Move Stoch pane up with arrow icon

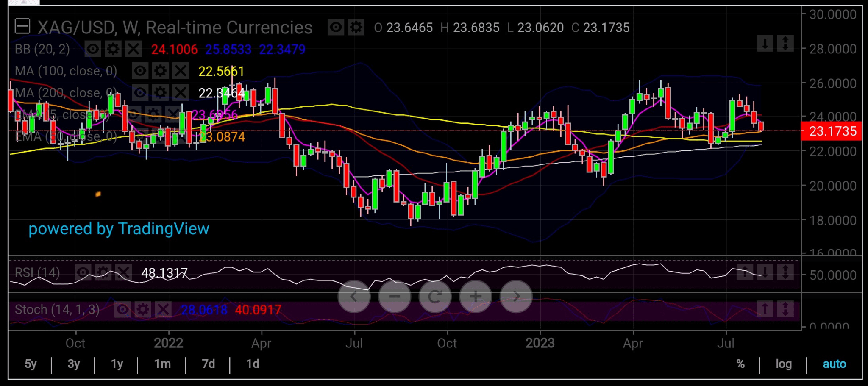765,309
